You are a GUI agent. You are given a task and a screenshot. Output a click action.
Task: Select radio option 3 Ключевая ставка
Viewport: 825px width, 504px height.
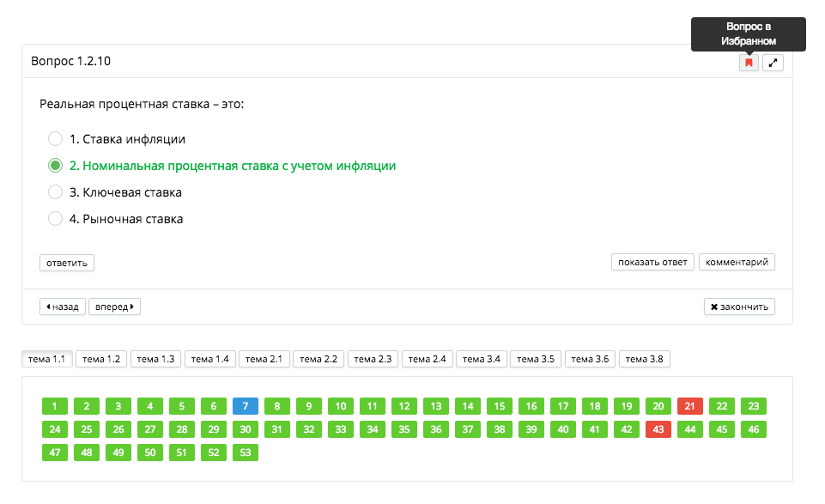click(56, 192)
